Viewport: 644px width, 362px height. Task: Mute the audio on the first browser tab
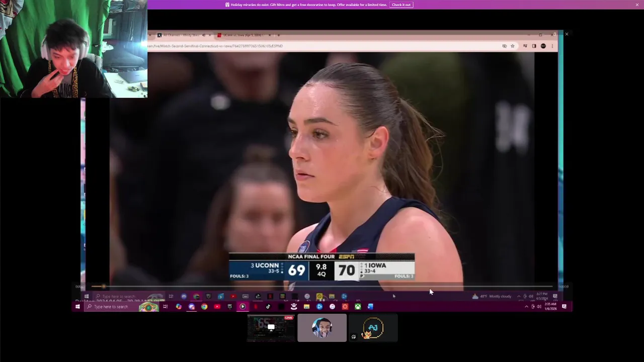click(x=204, y=35)
